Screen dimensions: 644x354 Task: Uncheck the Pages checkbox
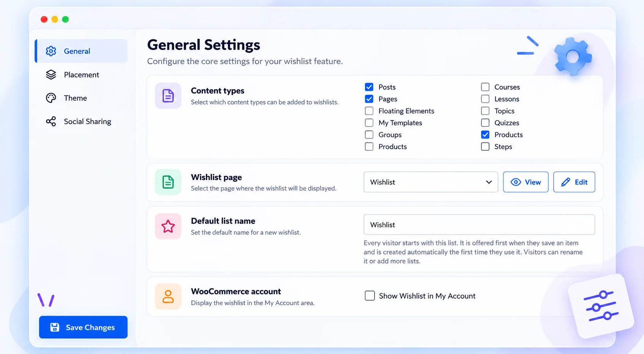coord(369,99)
